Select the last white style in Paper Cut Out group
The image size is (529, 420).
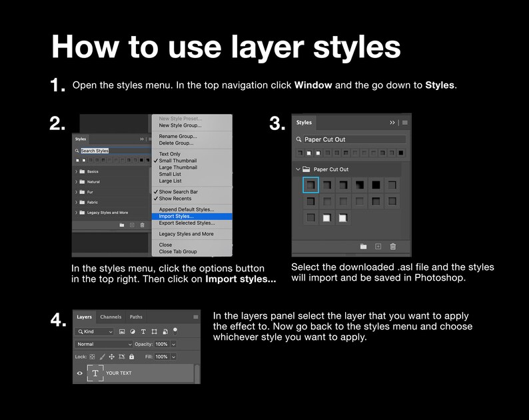[x=342, y=218]
